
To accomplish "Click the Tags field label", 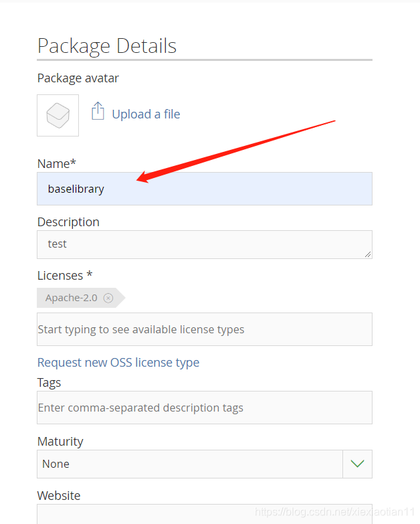I will [49, 383].
